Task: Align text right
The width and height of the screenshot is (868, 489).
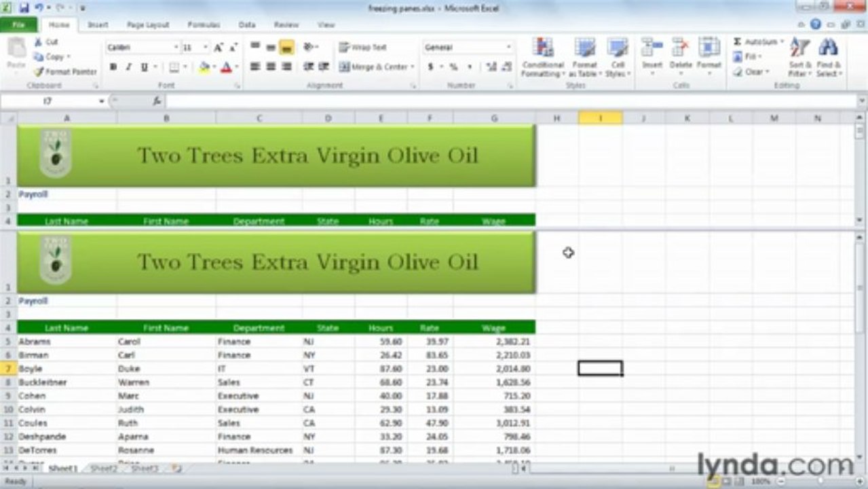Action: 286,67
